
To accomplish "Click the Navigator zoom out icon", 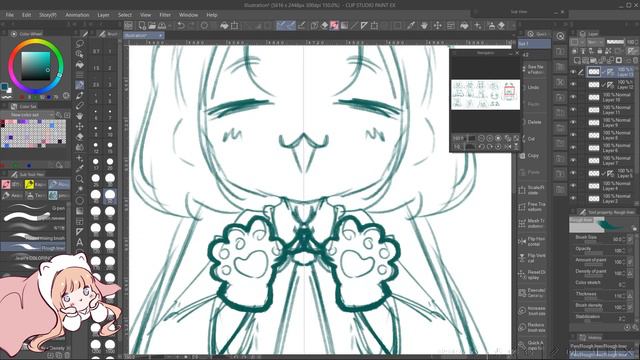I will pos(481,139).
